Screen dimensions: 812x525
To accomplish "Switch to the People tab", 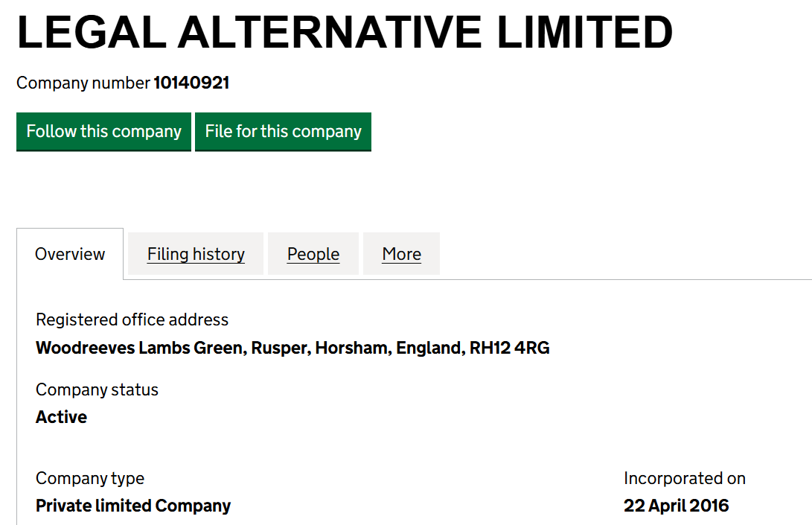I will [313, 254].
